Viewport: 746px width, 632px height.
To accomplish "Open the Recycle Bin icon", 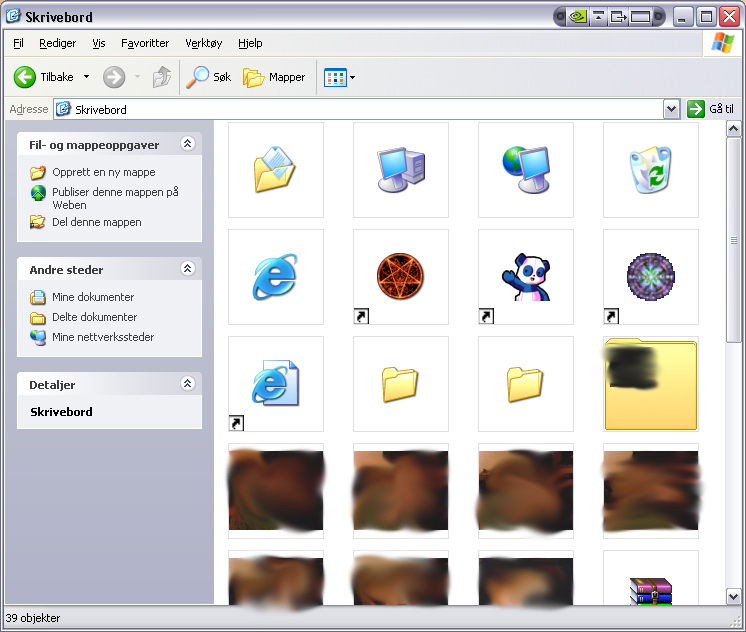I will (x=650, y=169).
